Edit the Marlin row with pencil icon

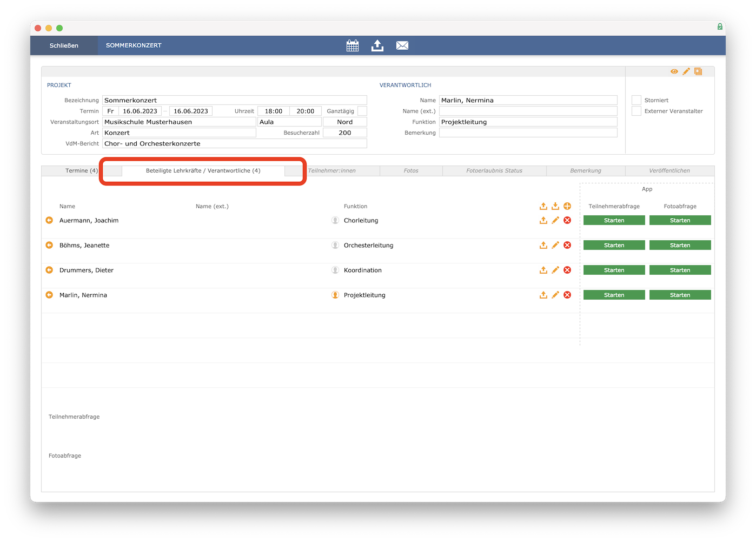tap(555, 295)
